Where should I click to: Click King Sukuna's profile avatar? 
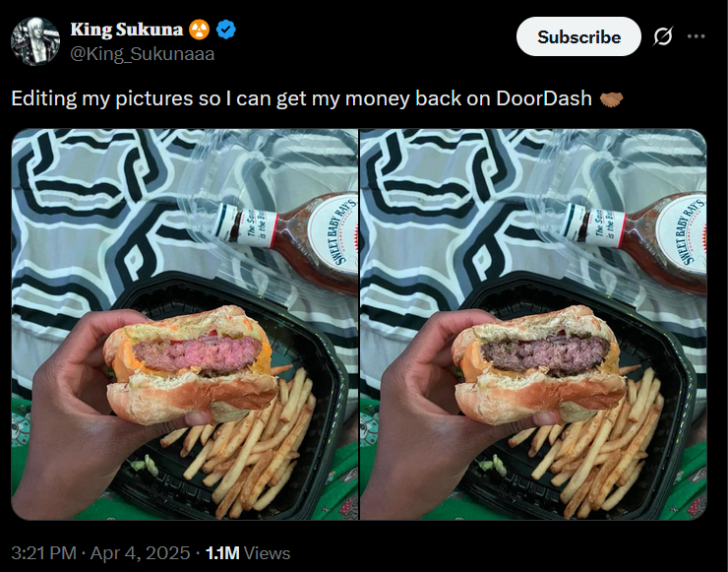(34, 41)
